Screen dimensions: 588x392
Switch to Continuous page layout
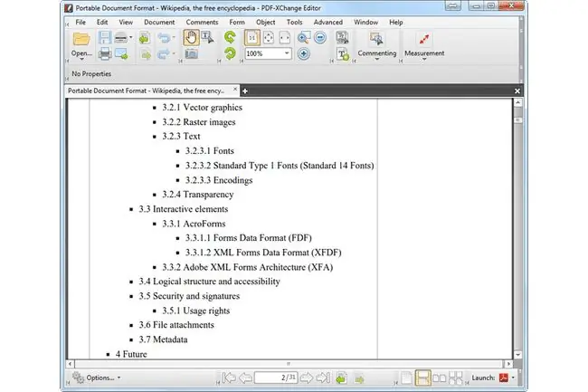[x=423, y=378]
